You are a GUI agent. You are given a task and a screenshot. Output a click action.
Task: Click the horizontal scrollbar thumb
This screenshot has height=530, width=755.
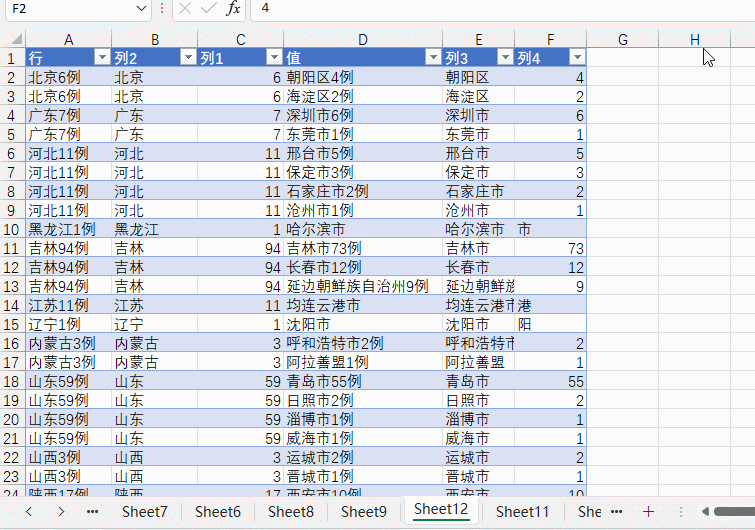click(735, 511)
